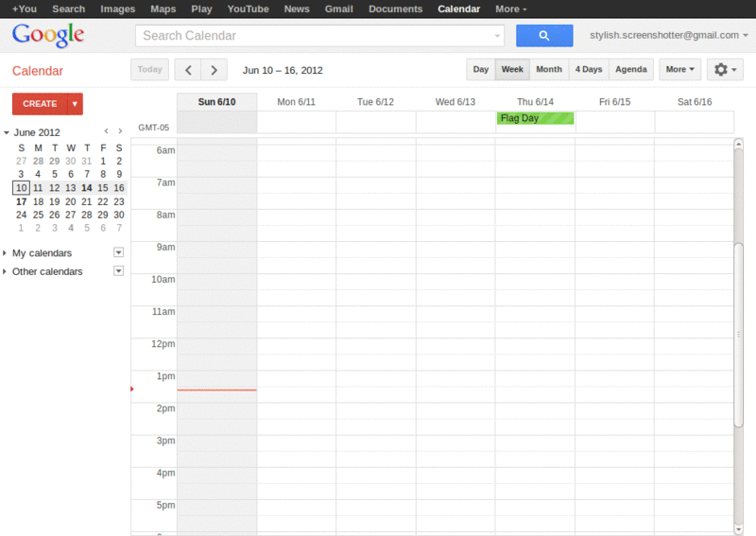Screen dimensions: 756x536
Task: Select June 14 in the mini calendar
Action: pos(87,188)
